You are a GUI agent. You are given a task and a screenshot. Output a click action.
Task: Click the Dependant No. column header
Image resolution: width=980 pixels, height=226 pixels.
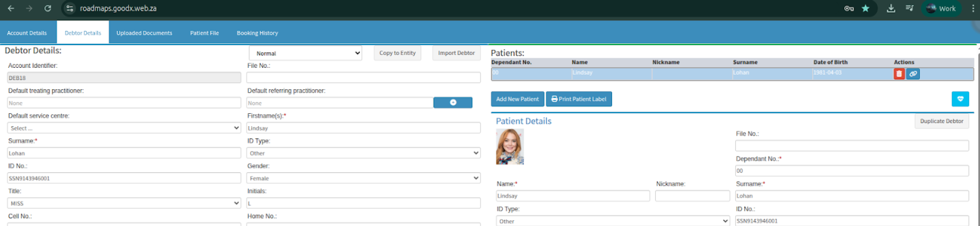click(x=511, y=62)
